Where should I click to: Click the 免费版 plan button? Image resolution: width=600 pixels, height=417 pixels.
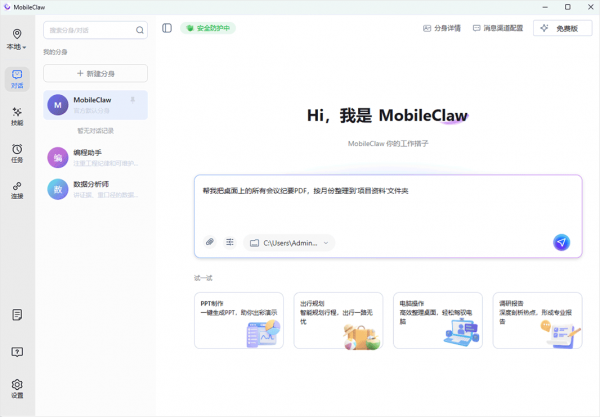coord(562,28)
